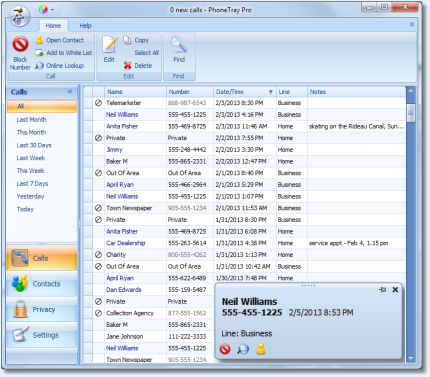Click the call list vertical scrollbar
Image resolution: width=430 pixels, height=377 pixels.
(411, 225)
